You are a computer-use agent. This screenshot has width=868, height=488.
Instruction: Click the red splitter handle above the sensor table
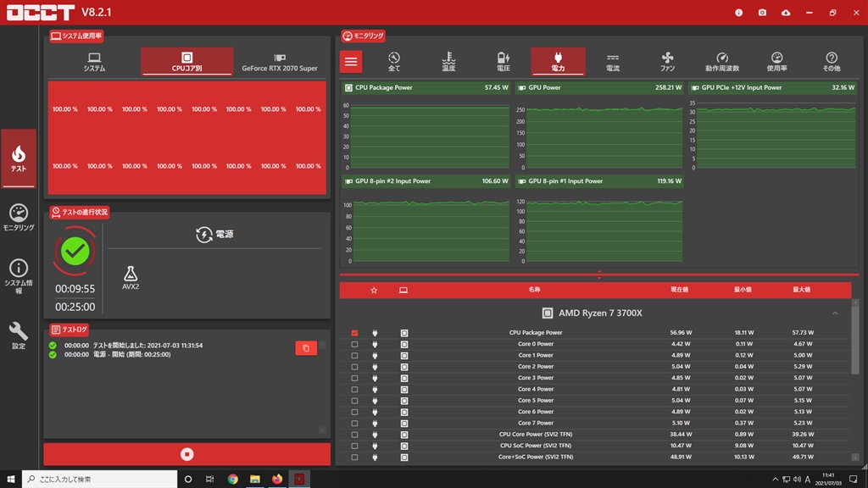coord(599,274)
